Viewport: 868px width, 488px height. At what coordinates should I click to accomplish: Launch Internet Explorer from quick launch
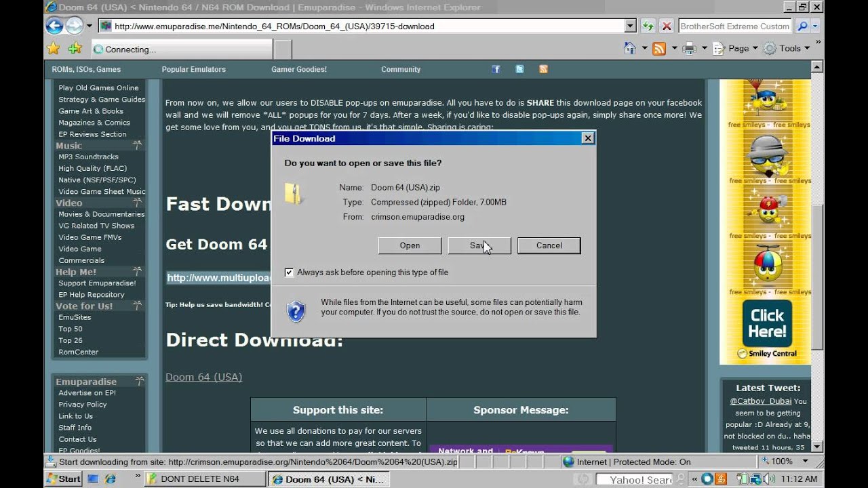110,479
